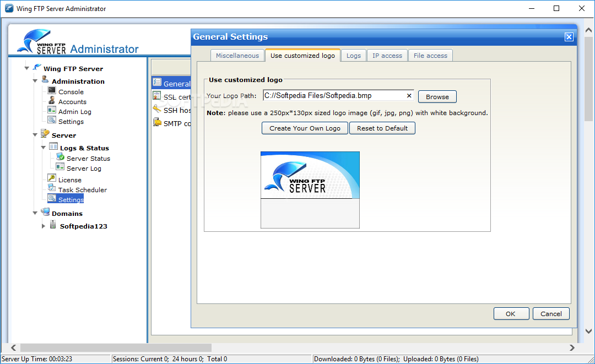595x364 pixels.
Task: Click the scroll right arrow
Action: pos(572,347)
